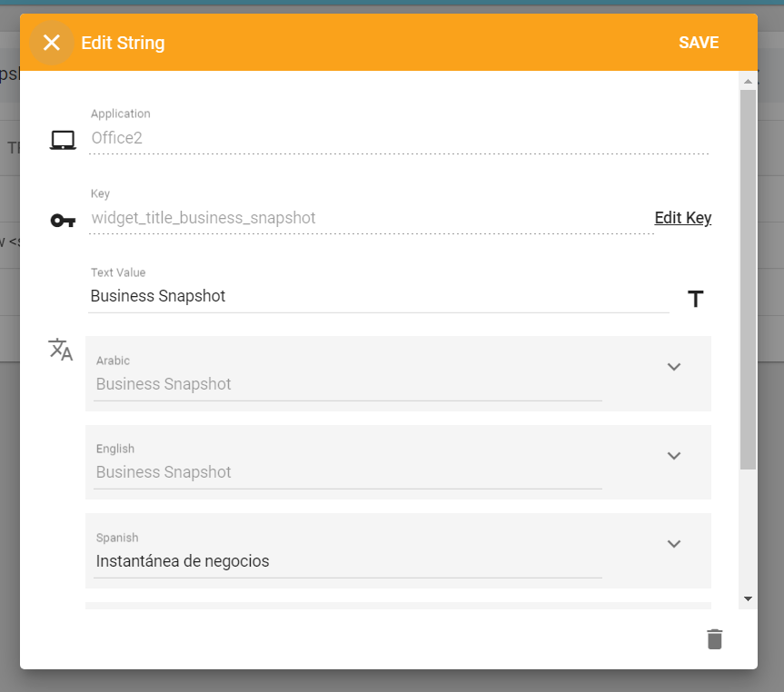Click the T text format icon
The image size is (784, 692).
point(695,299)
